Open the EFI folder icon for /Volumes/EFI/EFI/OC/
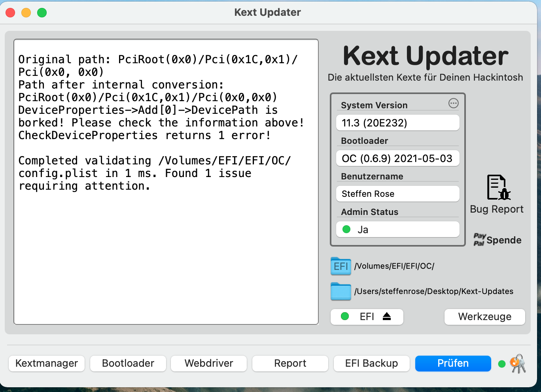Screen dimensions: 541x392 coord(340,266)
